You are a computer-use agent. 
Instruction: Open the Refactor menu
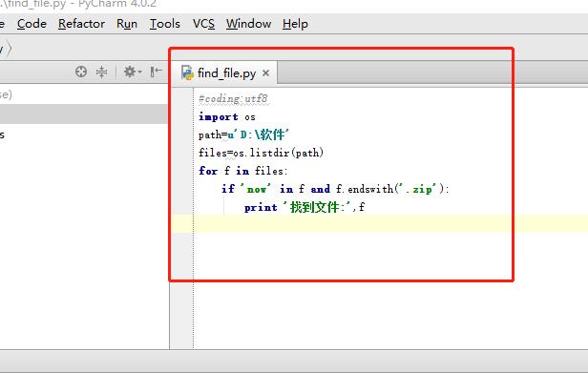pyautogui.click(x=81, y=24)
